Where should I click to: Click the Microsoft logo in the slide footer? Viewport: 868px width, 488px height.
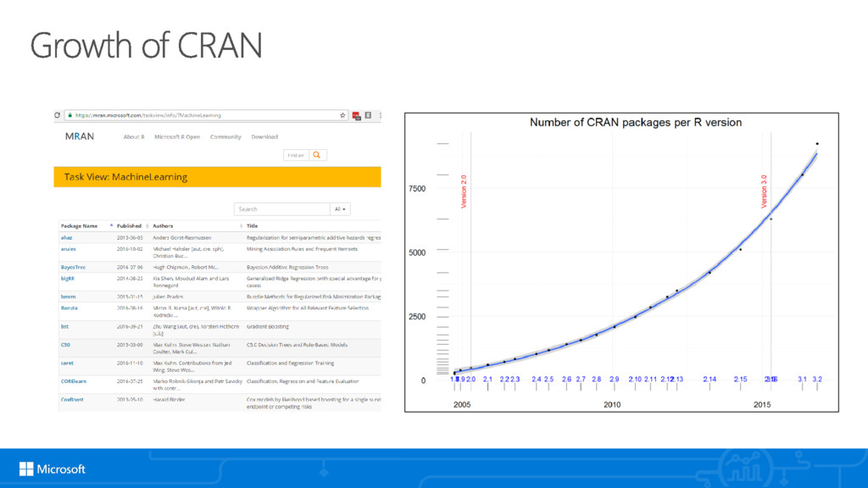point(52,469)
